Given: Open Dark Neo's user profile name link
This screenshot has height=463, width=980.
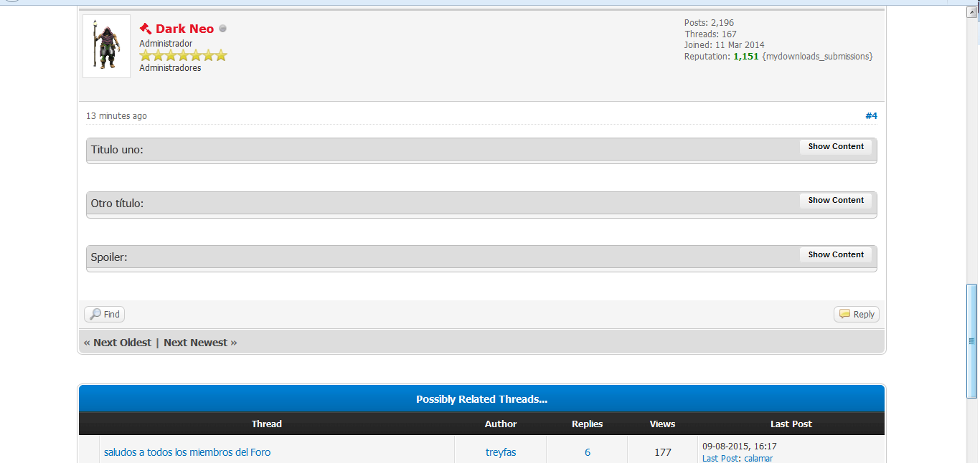Looking at the screenshot, I should tap(184, 29).
